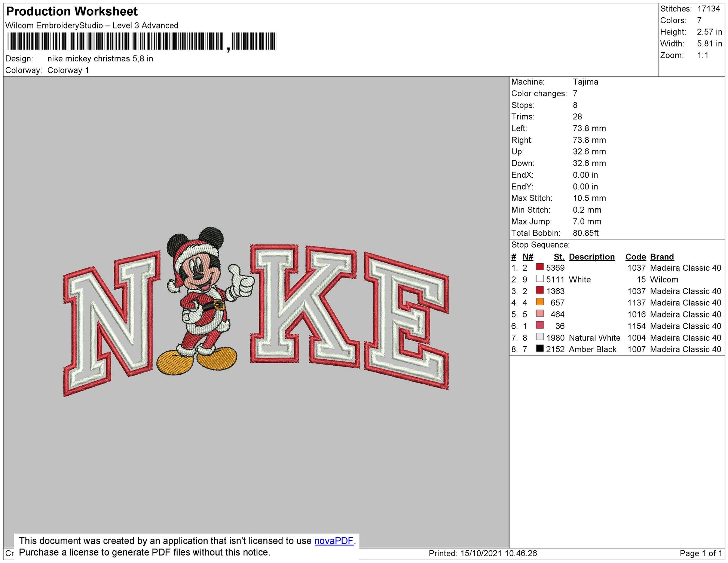Click code 1016 in stop row 5
Viewport: 728px width, 563px height.
click(x=636, y=314)
